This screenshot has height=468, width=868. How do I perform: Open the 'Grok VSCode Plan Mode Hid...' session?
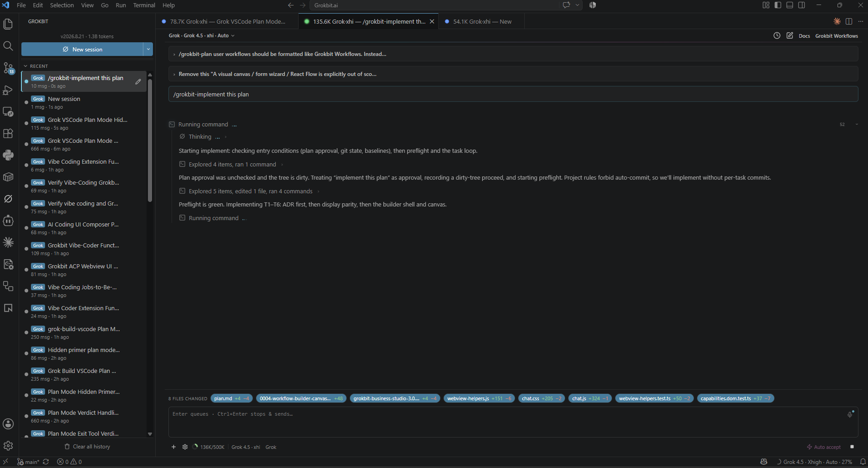tap(84, 124)
